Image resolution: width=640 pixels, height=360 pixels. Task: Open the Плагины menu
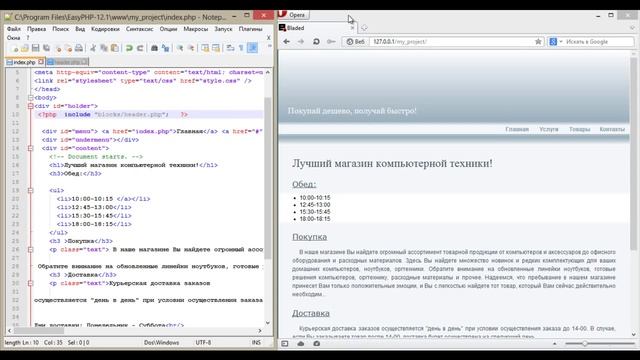[x=250, y=29]
